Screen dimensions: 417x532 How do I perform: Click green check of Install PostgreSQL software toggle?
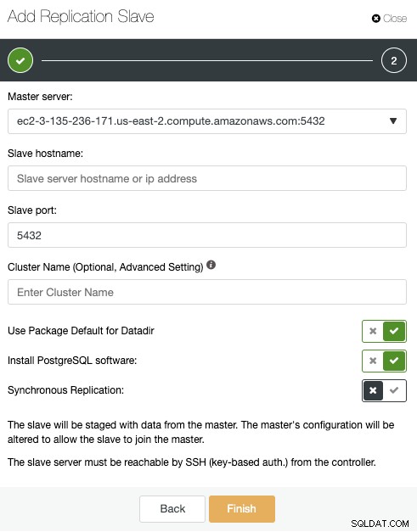click(x=394, y=361)
